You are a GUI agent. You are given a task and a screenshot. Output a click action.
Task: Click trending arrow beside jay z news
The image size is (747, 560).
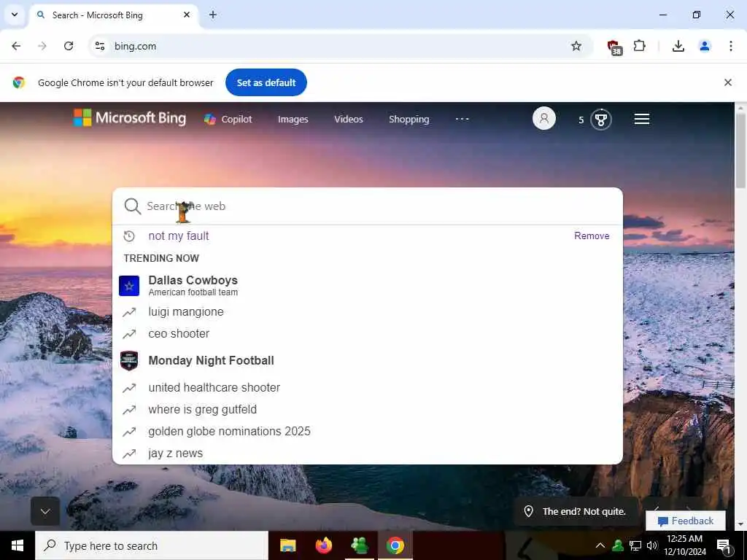pyautogui.click(x=129, y=454)
